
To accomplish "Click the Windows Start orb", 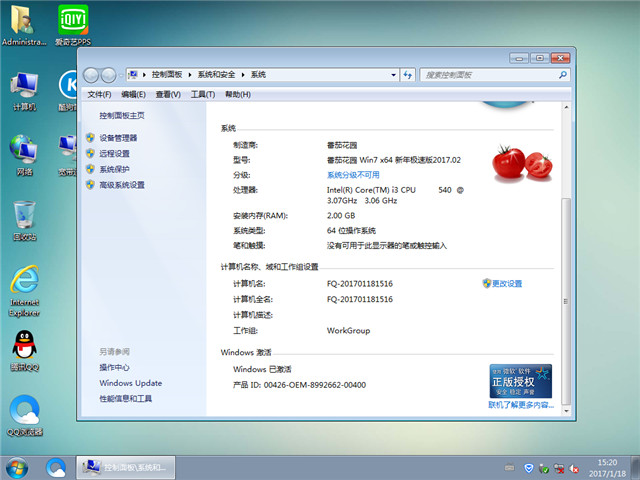I will pyautogui.click(x=17, y=468).
